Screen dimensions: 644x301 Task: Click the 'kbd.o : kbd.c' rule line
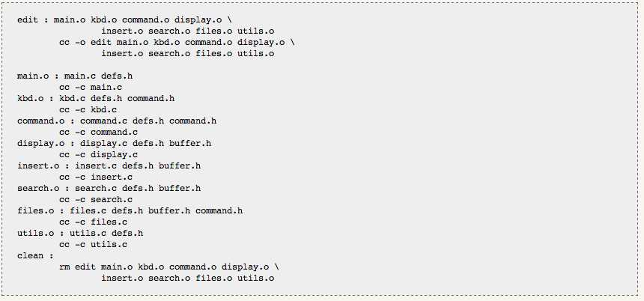(96, 99)
